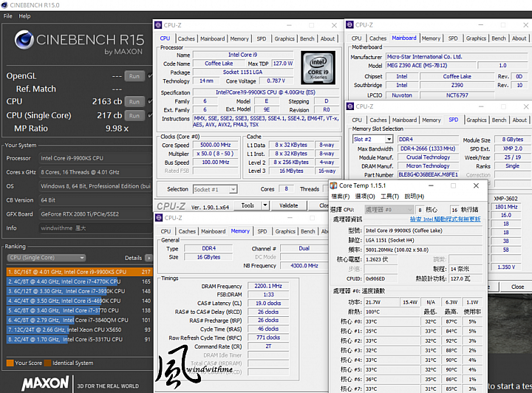Image resolution: width=532 pixels, height=393 pixels.
Task: Run the OpenGL benchmark
Action: [x=134, y=76]
